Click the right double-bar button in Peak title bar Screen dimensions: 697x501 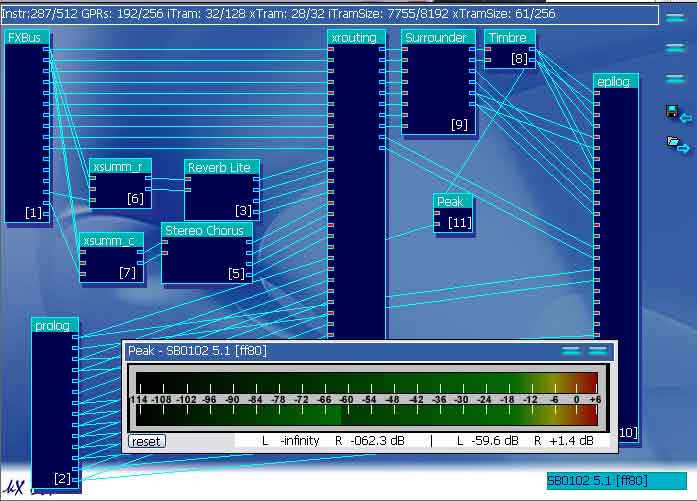click(598, 351)
